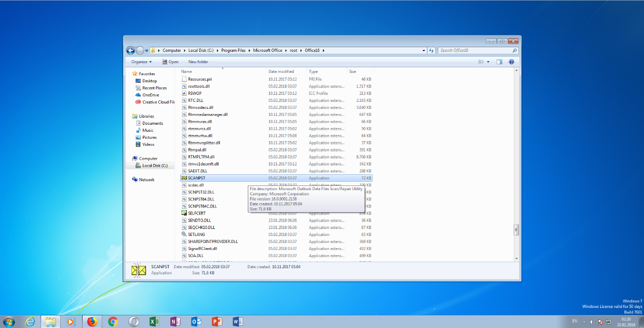Launch Google Chrome from taskbar
This screenshot has width=644, height=328.
point(112,321)
